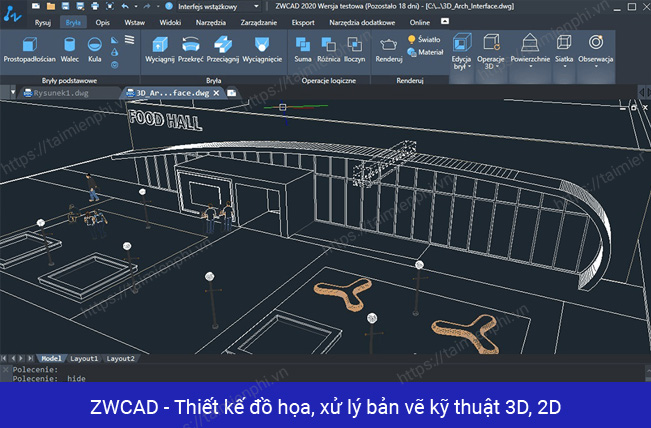Viewport: 651px width, 428px height.
Task: Go to first layout with the leftmost arrow
Action: (4, 358)
